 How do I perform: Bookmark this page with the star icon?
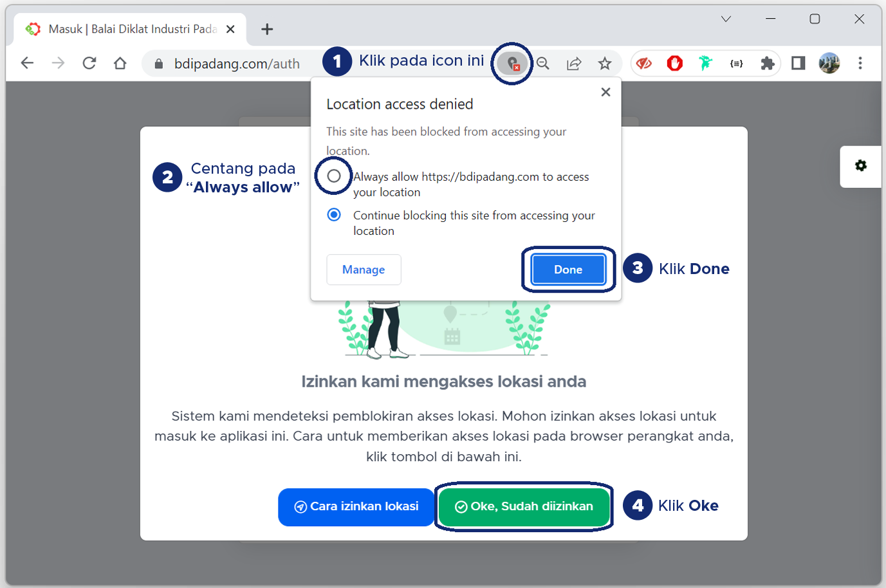604,63
